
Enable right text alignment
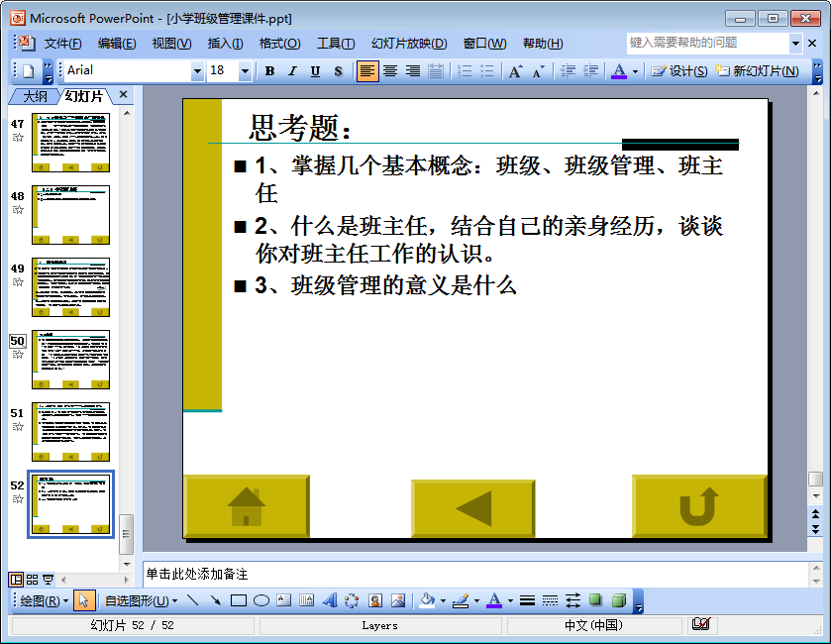(x=413, y=71)
